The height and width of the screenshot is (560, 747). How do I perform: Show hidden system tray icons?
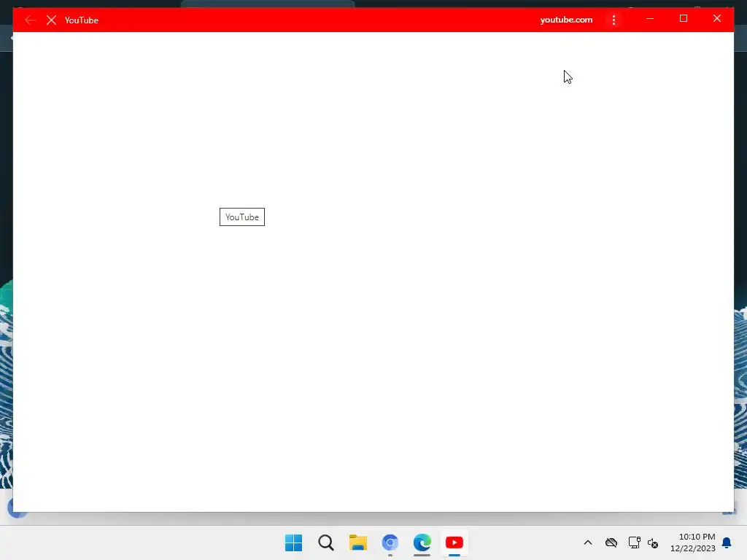point(588,542)
